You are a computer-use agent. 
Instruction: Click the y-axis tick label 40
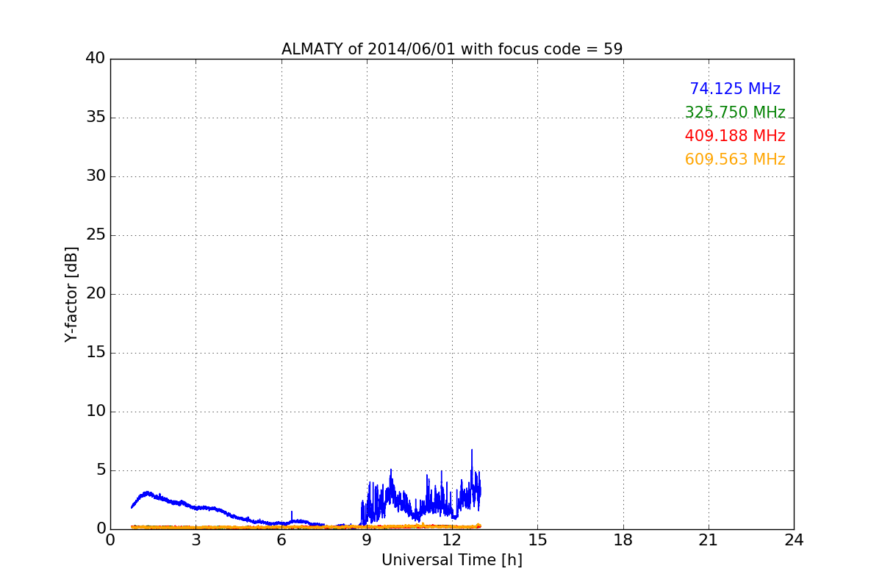[96, 59]
